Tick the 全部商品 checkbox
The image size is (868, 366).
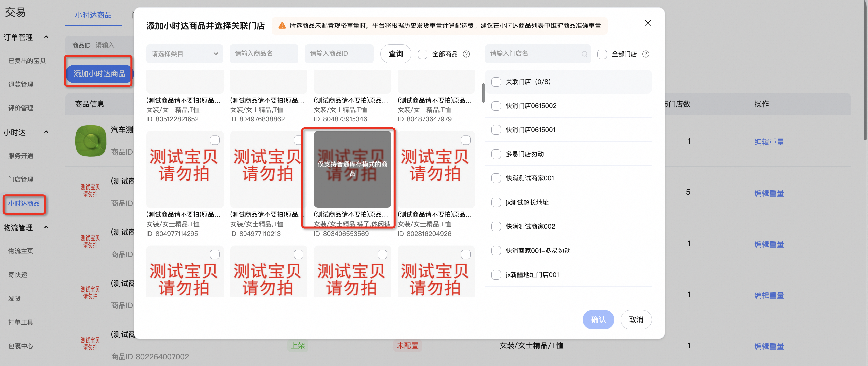coord(422,54)
